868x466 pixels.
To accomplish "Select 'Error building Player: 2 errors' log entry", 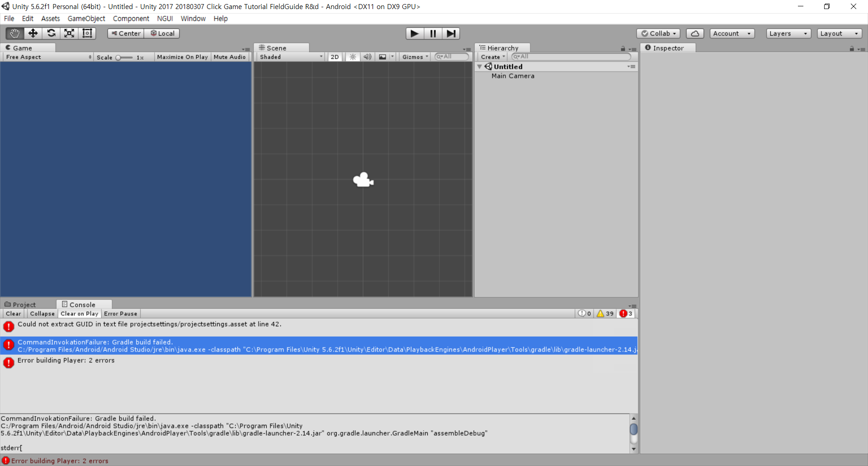I will (x=319, y=363).
